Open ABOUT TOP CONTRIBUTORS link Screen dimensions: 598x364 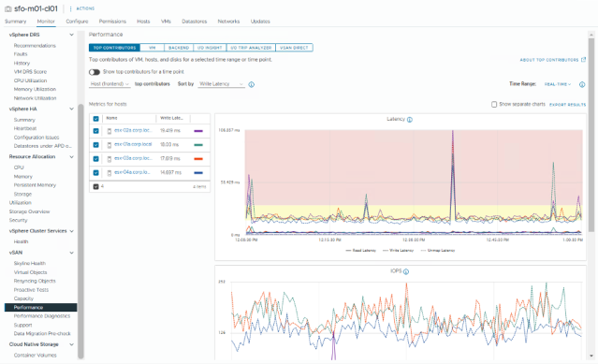pyautogui.click(x=549, y=60)
